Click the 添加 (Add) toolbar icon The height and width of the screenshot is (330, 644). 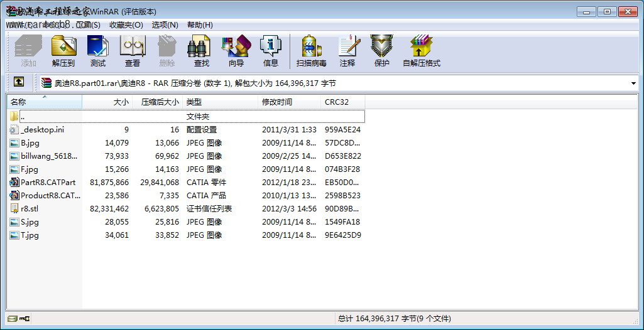coord(28,46)
